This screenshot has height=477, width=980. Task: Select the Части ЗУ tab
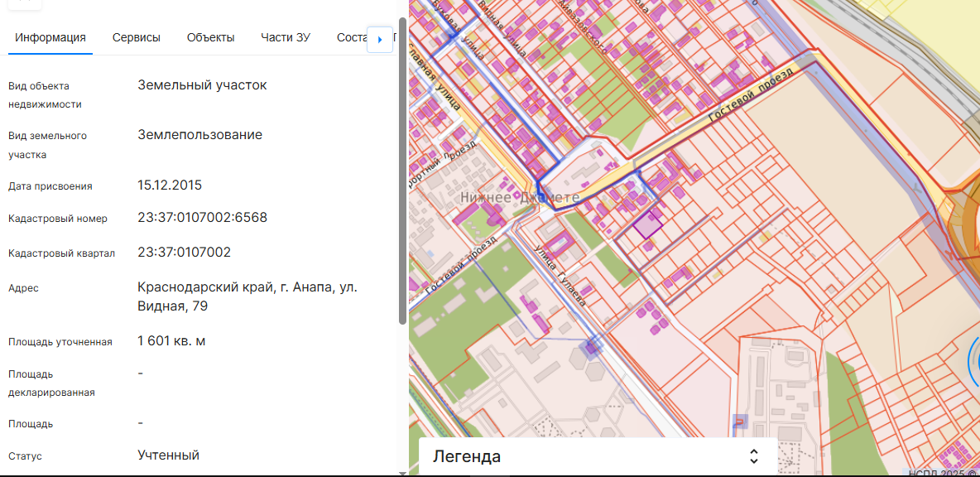pos(286,37)
